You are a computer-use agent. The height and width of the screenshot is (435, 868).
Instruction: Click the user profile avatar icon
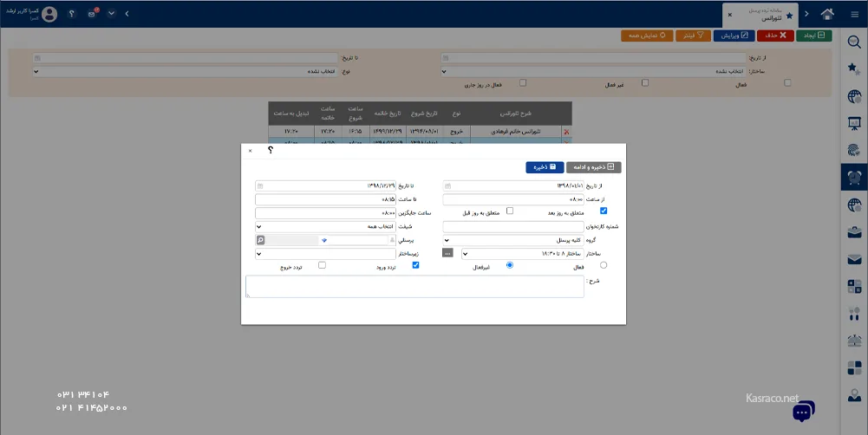(49, 14)
